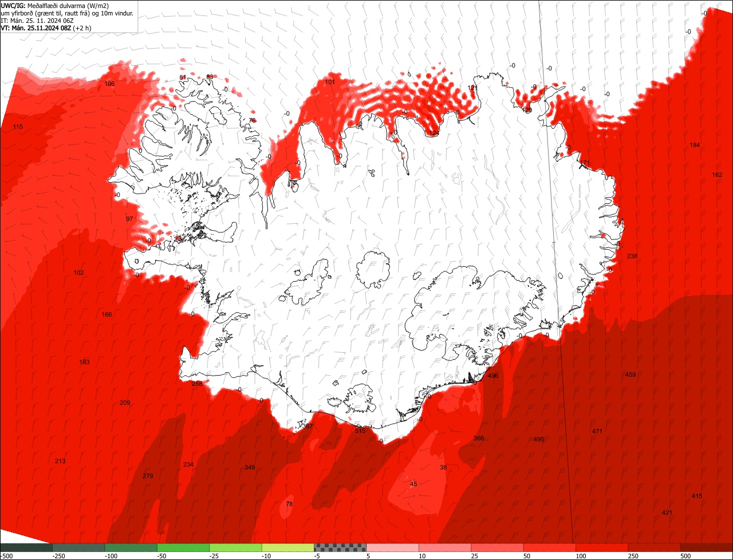
Task: Click the legend label -500
Action: tap(7, 556)
